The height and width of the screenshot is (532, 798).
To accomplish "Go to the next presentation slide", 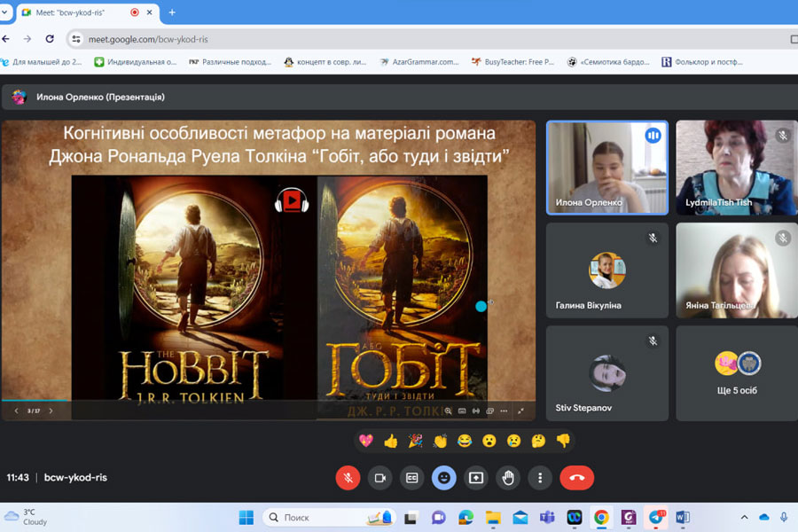I will coord(51,411).
